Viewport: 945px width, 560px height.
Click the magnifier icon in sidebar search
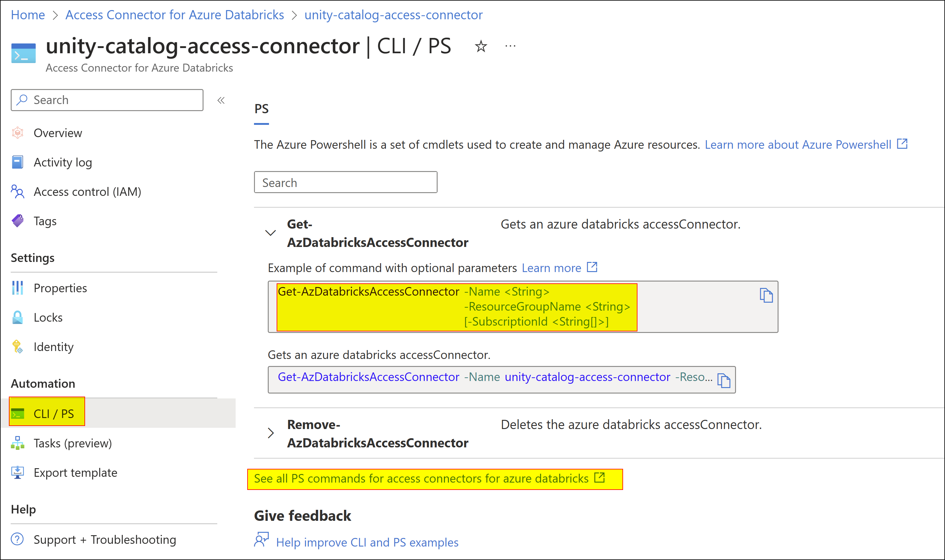22,100
